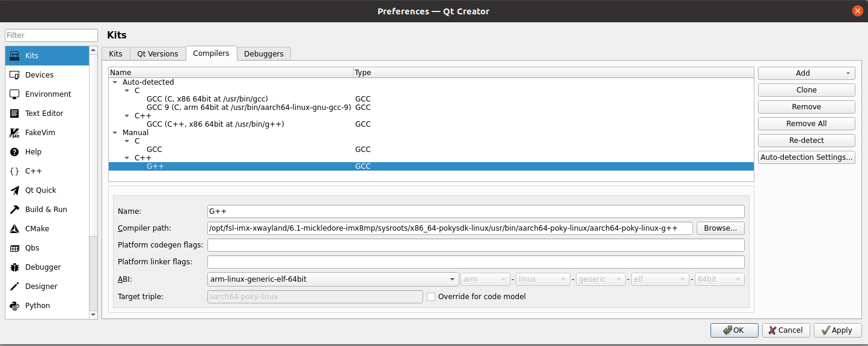The width and height of the screenshot is (868, 346).
Task: Select the manual GCC C compiler row
Action: pos(431,149)
